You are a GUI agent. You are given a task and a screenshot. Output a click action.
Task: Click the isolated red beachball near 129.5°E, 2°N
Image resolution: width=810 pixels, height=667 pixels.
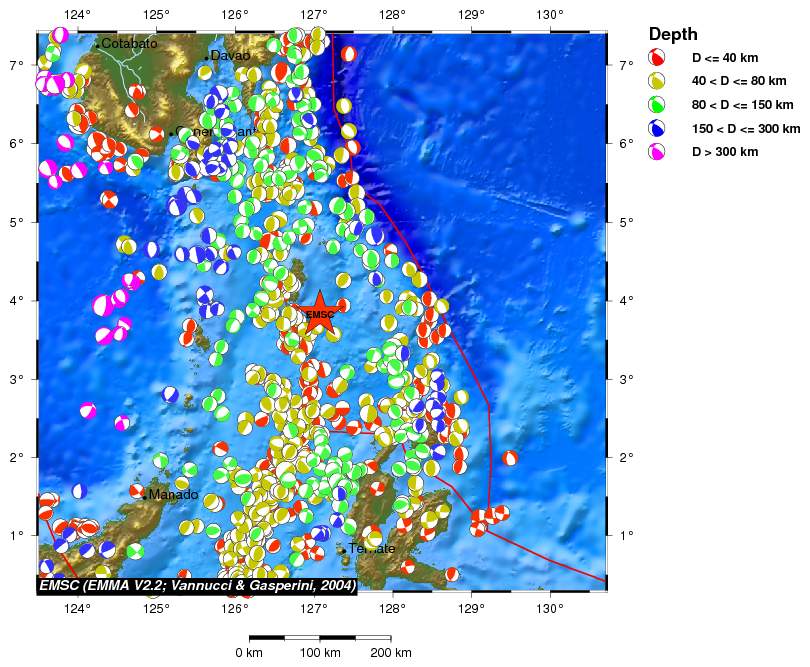coord(510,458)
